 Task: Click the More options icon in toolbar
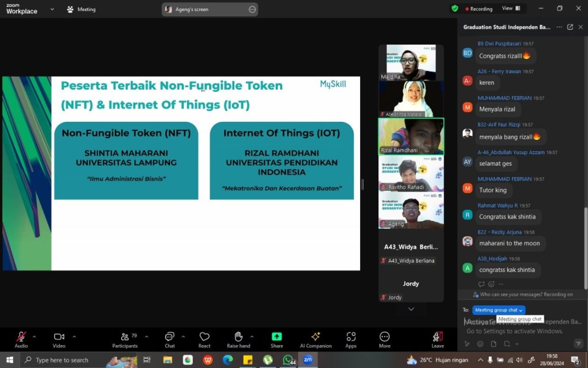[385, 338]
